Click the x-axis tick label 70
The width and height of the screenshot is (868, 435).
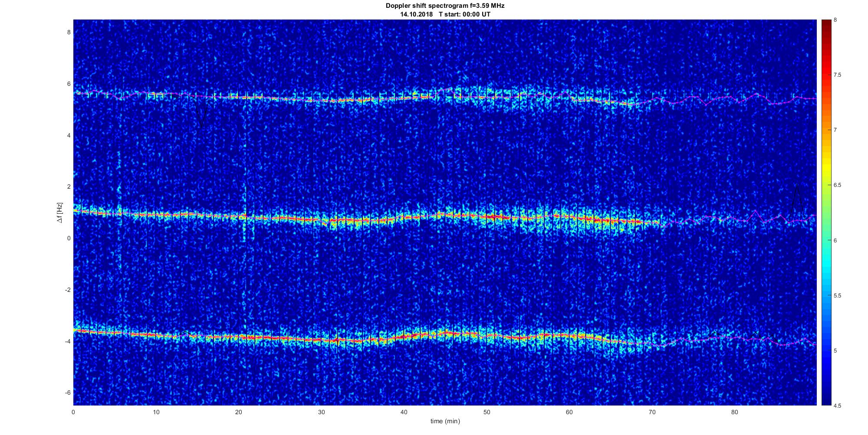tap(652, 412)
